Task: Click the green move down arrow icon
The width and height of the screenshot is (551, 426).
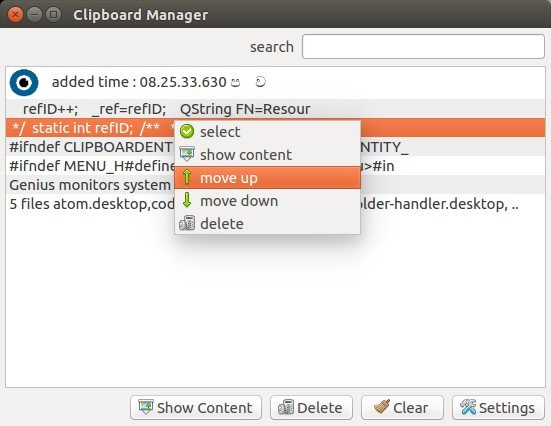Action: (x=187, y=200)
